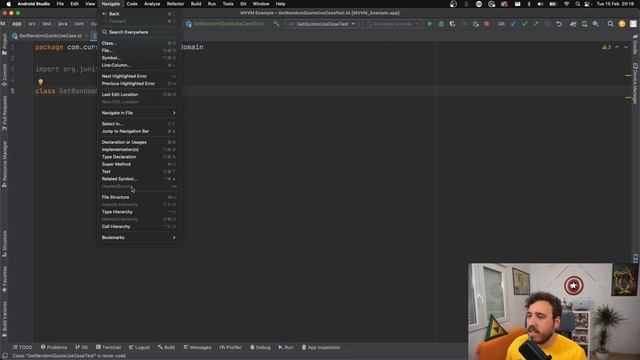Select Last Edit Location menu item
This screenshot has width=640, height=360.
[x=139, y=95]
